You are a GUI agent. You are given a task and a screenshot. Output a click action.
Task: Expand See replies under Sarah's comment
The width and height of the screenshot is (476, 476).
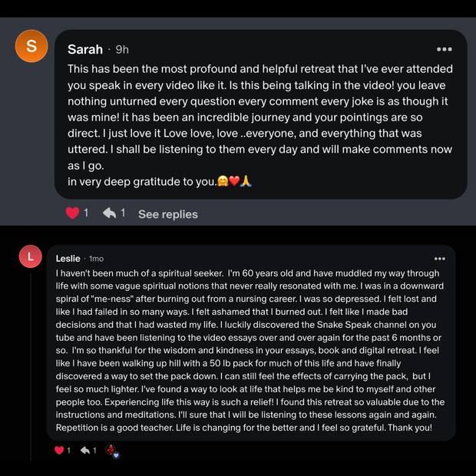point(167,214)
